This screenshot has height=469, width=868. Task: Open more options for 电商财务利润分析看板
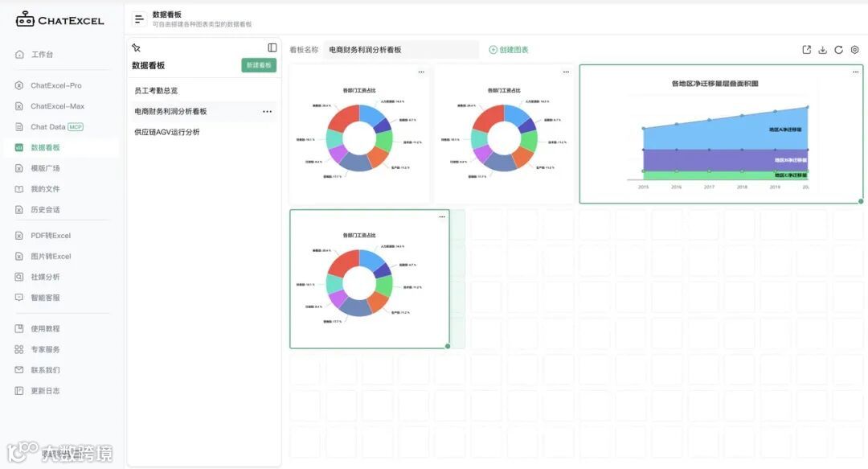point(268,112)
